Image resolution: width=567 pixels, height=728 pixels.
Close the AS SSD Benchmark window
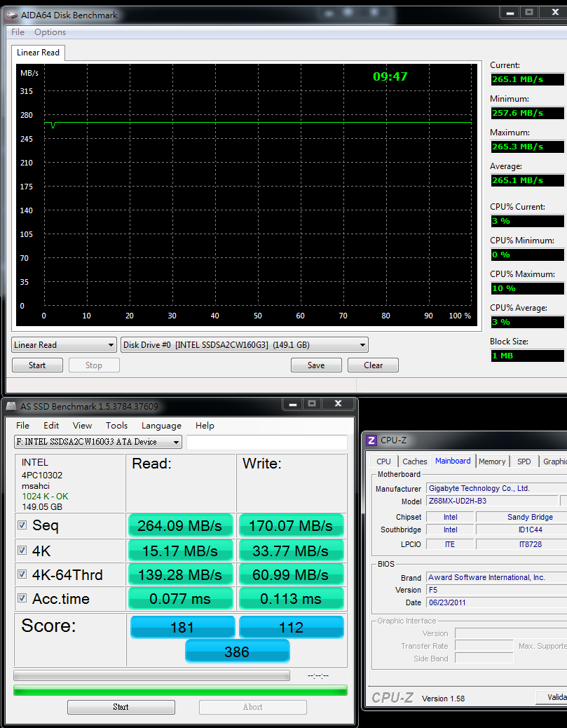click(339, 404)
